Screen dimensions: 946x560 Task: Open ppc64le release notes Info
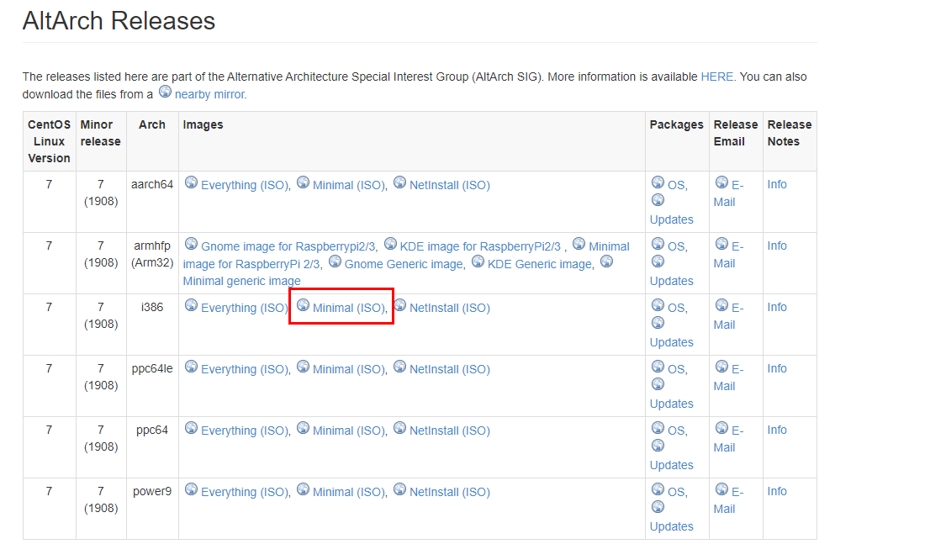coord(777,368)
